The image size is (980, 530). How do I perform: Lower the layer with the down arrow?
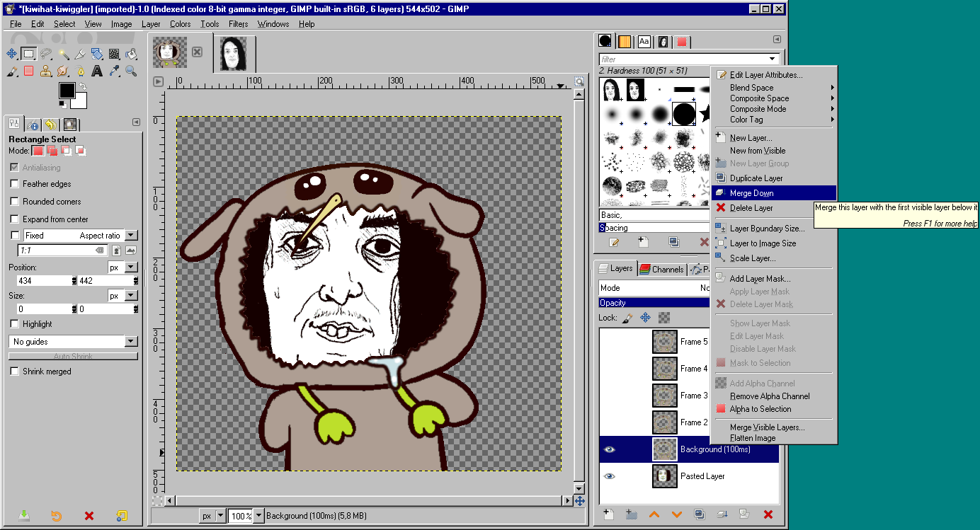pos(676,514)
